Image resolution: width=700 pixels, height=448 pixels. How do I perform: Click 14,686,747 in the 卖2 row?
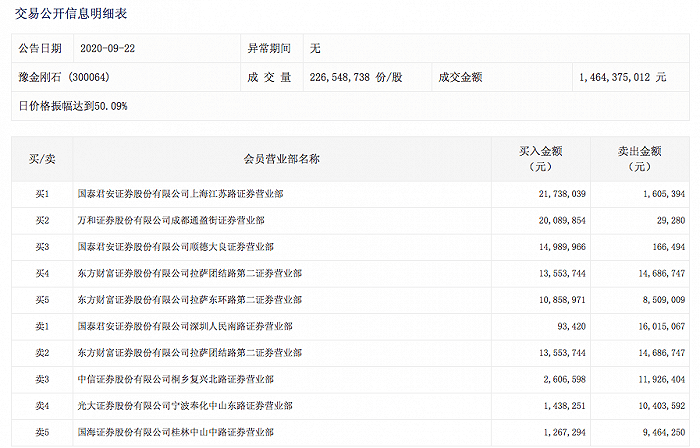(662, 353)
